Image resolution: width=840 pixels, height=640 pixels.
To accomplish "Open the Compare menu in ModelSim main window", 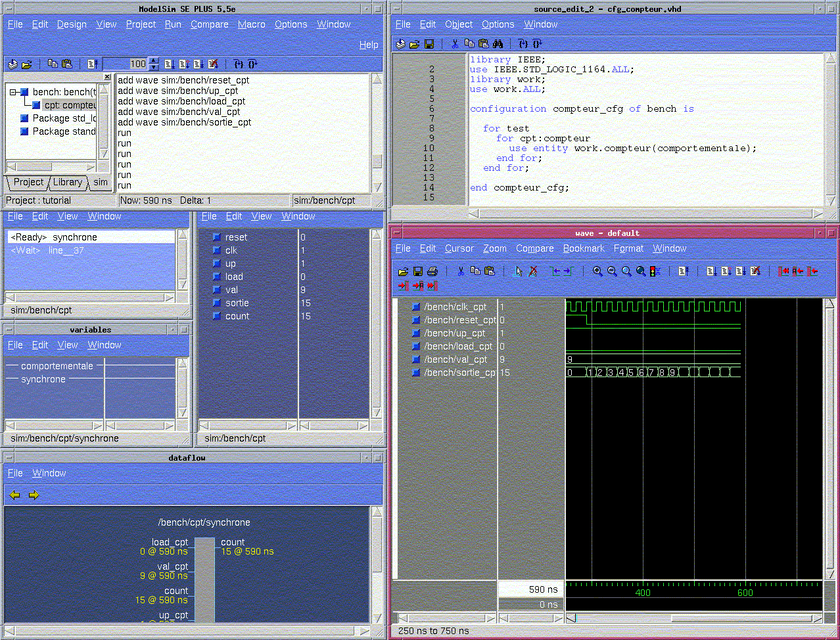I will tap(210, 24).
